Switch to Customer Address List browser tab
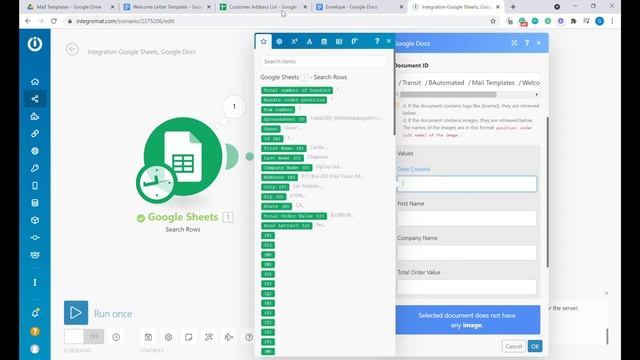This screenshot has height=360, width=640. 263,7
